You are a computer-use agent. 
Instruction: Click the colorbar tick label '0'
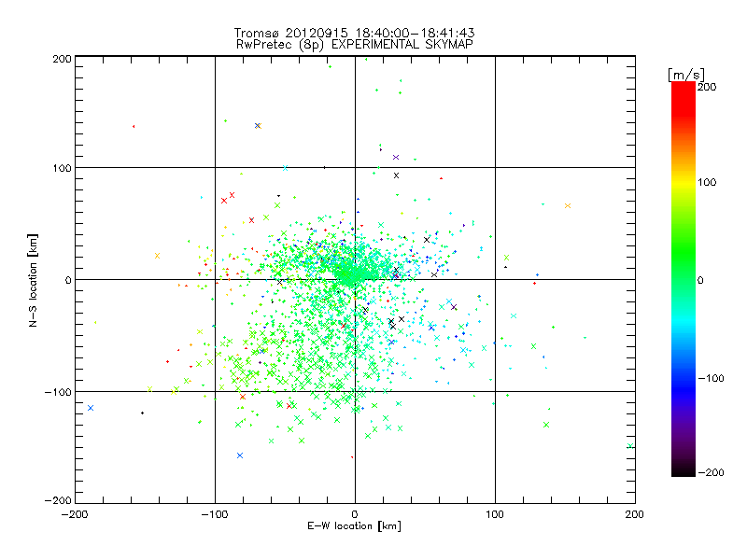click(700, 280)
